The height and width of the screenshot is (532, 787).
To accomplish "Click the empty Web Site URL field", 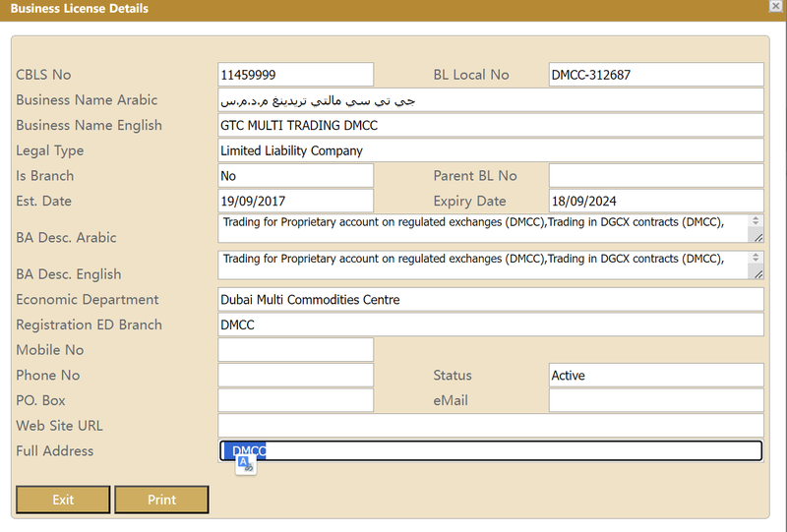I will [491, 426].
